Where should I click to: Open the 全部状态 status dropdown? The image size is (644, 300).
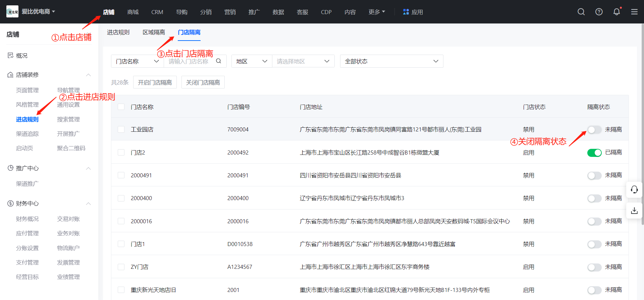(391, 61)
